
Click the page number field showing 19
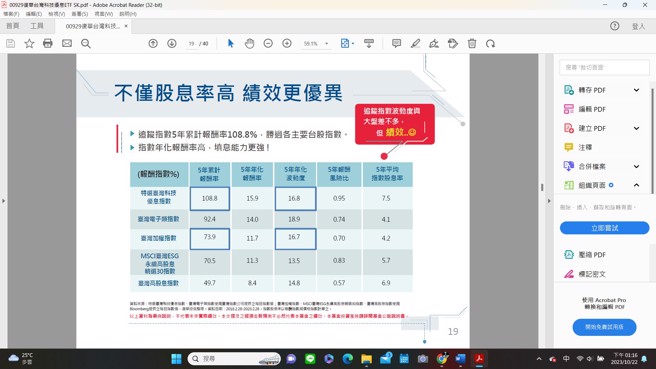pos(192,44)
